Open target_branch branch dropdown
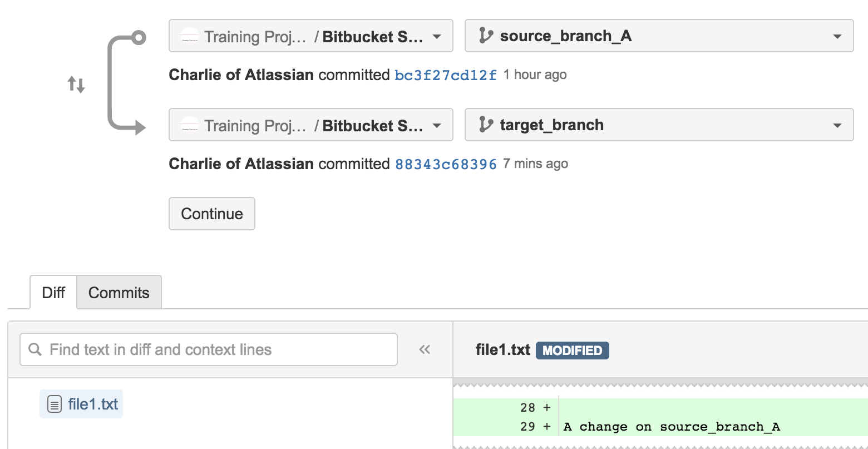868x449 pixels. coord(659,125)
